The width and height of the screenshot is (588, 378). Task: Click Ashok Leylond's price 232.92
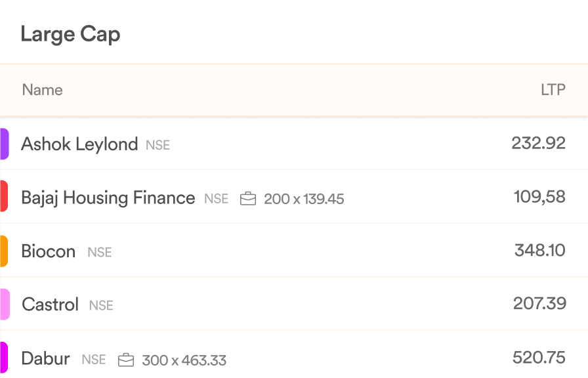click(x=539, y=143)
